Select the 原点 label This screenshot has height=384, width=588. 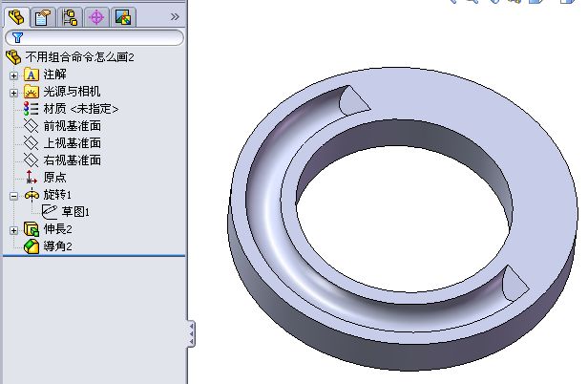[54, 177]
